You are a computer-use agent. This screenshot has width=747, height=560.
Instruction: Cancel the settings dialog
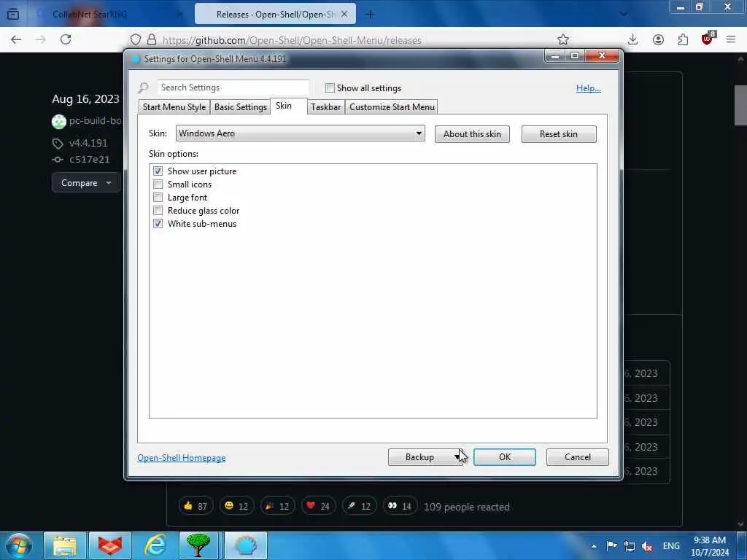(578, 457)
